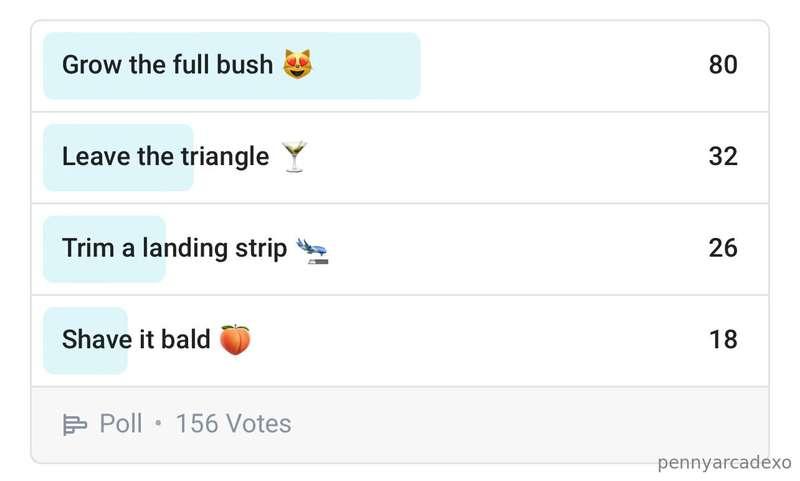The image size is (800, 481).
Task: Click the 80 vote count
Action: tap(723, 65)
